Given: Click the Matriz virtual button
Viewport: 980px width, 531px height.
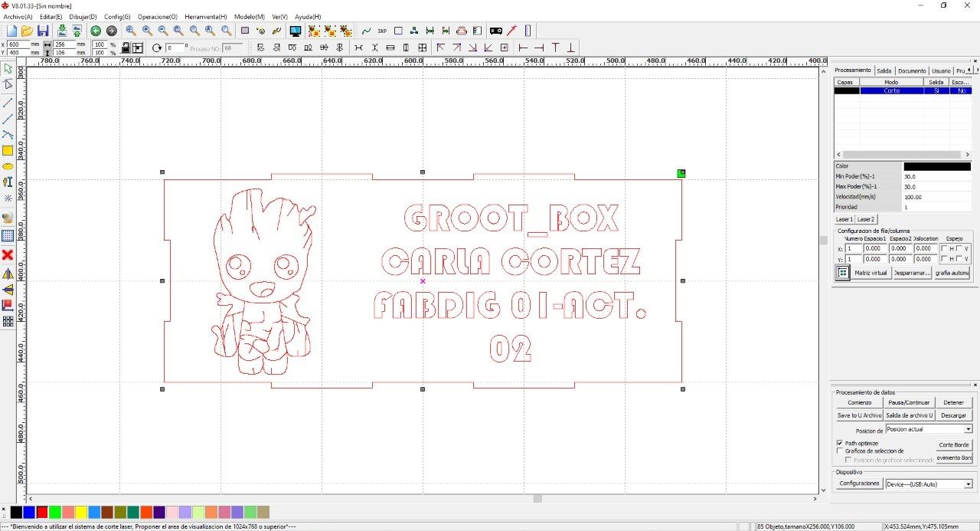Looking at the screenshot, I should 871,273.
